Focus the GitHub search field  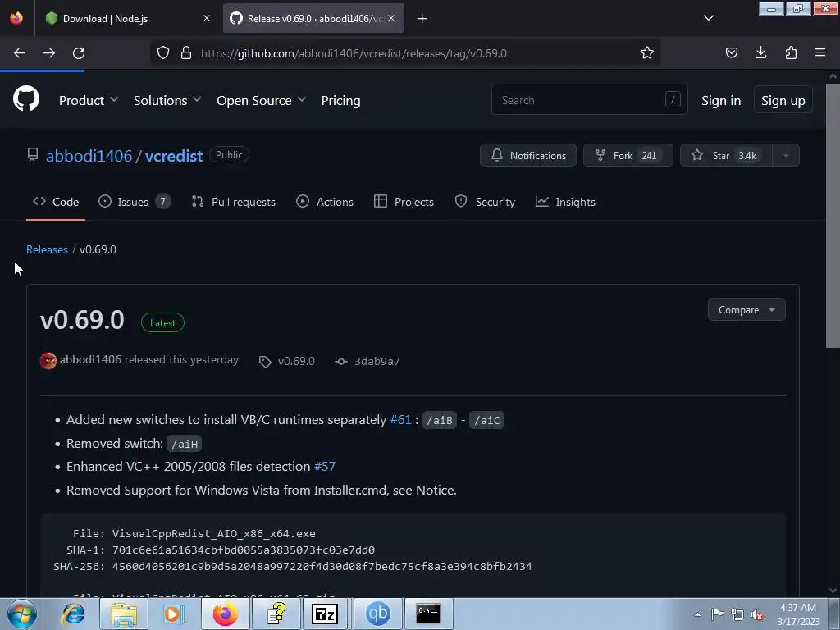tap(589, 99)
